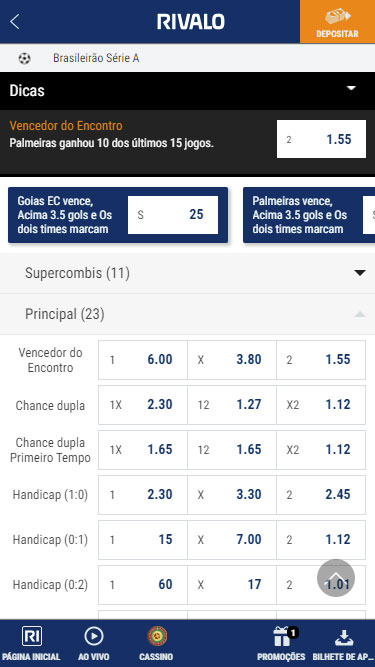Select Vencedor do Encontro odd 6.00
Image resolution: width=375 pixels, height=667 pixels.
143,360
